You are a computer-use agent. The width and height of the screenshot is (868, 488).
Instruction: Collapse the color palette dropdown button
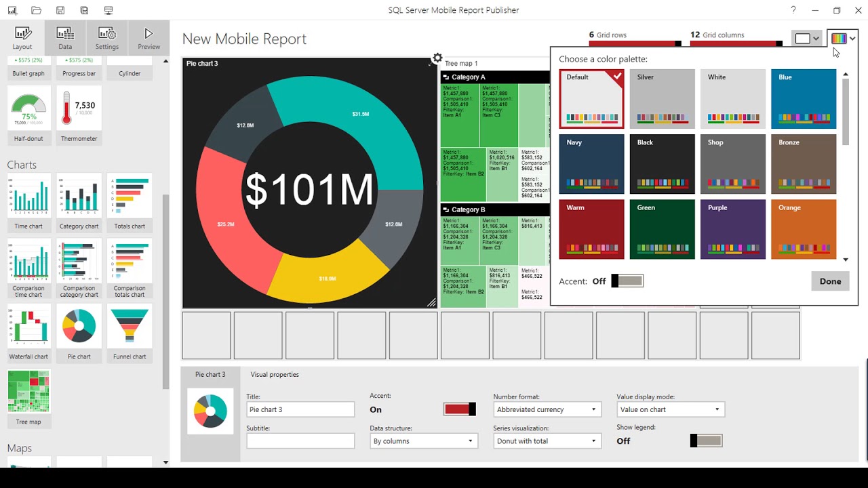844,39
